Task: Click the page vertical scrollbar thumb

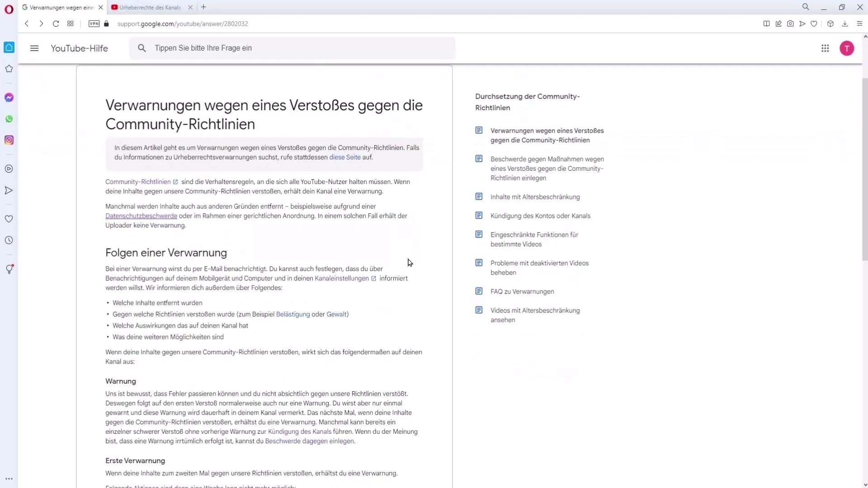Action: pyautogui.click(x=865, y=169)
